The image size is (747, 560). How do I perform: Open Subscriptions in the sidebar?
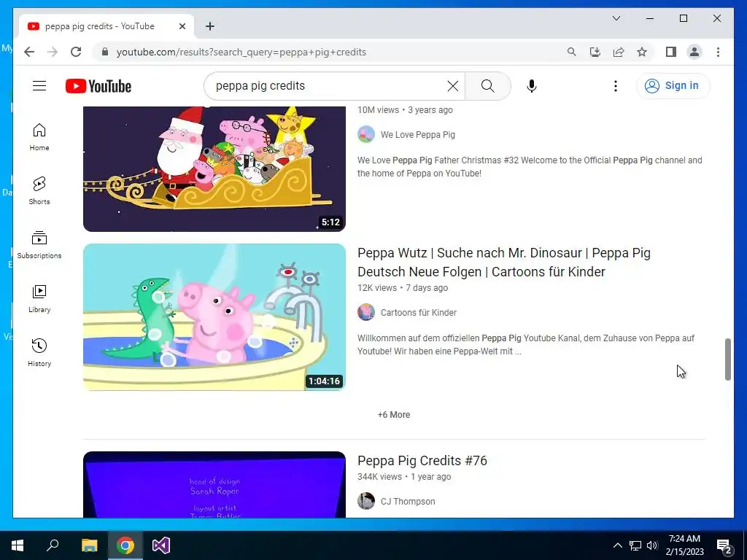point(39,245)
